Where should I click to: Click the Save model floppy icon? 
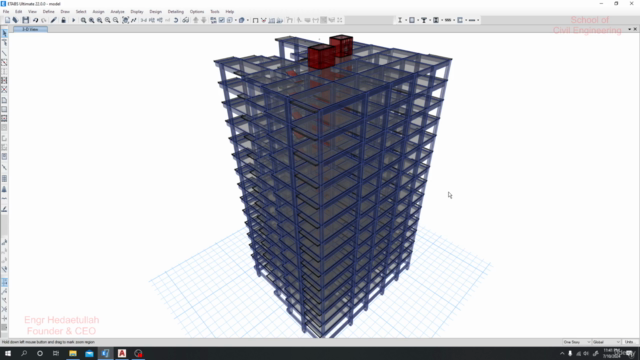click(x=26, y=20)
